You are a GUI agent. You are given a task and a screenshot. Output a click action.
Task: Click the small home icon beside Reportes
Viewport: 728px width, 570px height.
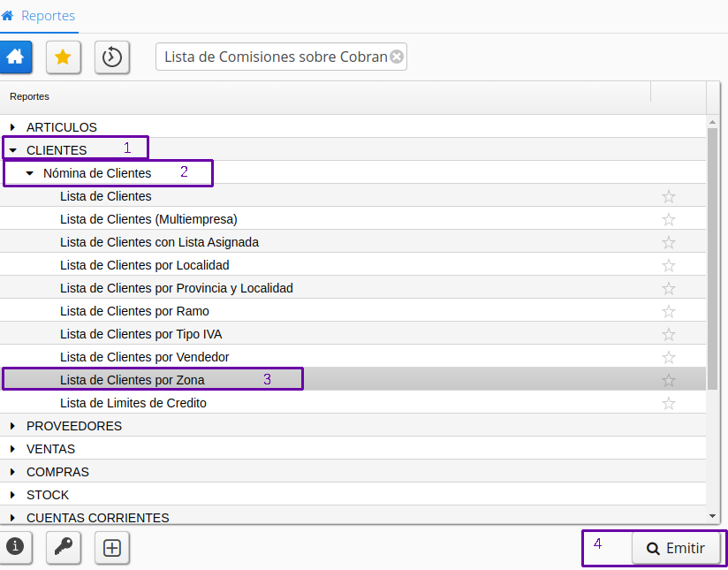tap(7, 16)
